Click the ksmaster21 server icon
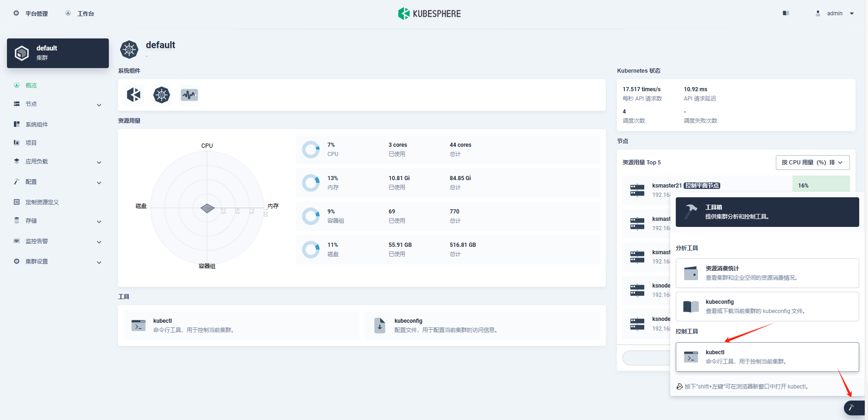Viewport: 868px width, 420px height. (637, 190)
